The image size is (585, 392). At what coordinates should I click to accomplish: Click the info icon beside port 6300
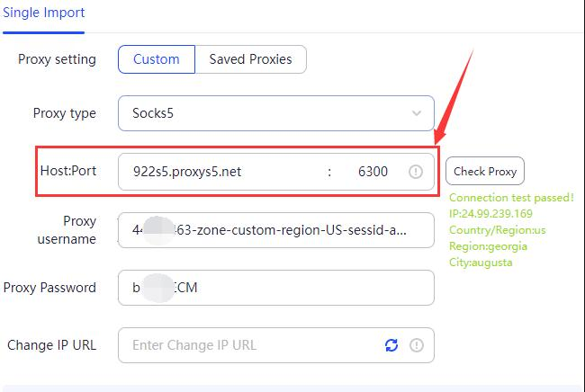click(x=416, y=172)
